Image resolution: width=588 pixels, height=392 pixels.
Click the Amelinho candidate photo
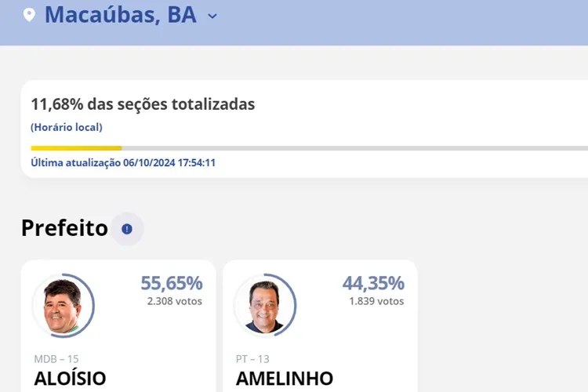click(264, 305)
